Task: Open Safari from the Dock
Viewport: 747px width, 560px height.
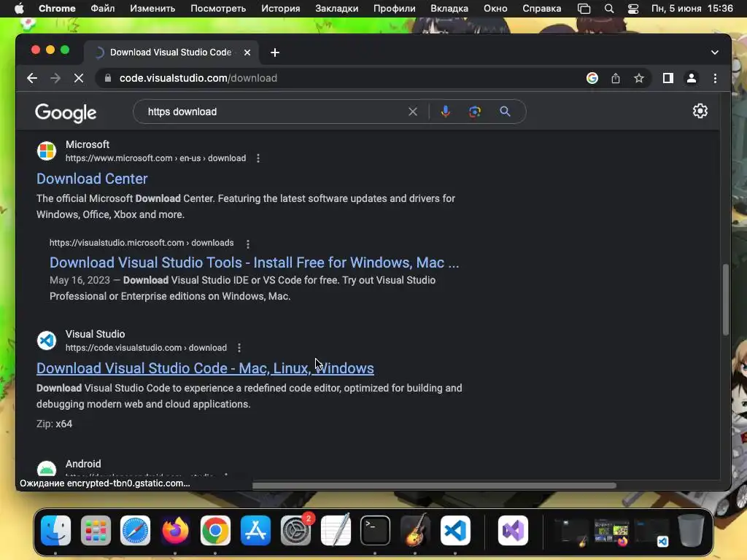Action: tap(135, 530)
